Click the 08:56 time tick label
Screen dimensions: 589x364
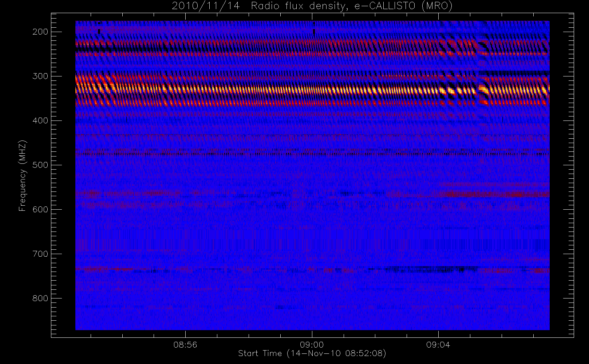click(x=185, y=345)
